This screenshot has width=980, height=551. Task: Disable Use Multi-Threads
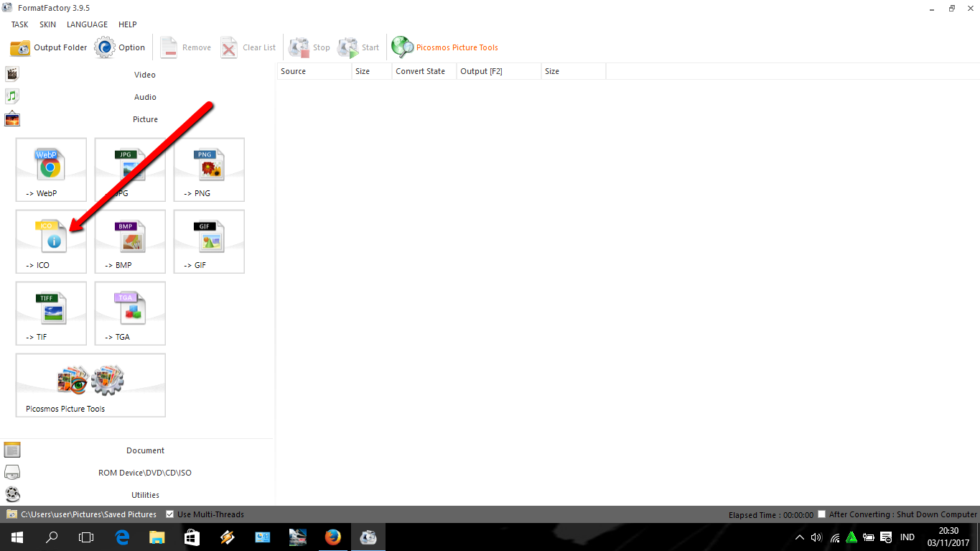(x=170, y=514)
